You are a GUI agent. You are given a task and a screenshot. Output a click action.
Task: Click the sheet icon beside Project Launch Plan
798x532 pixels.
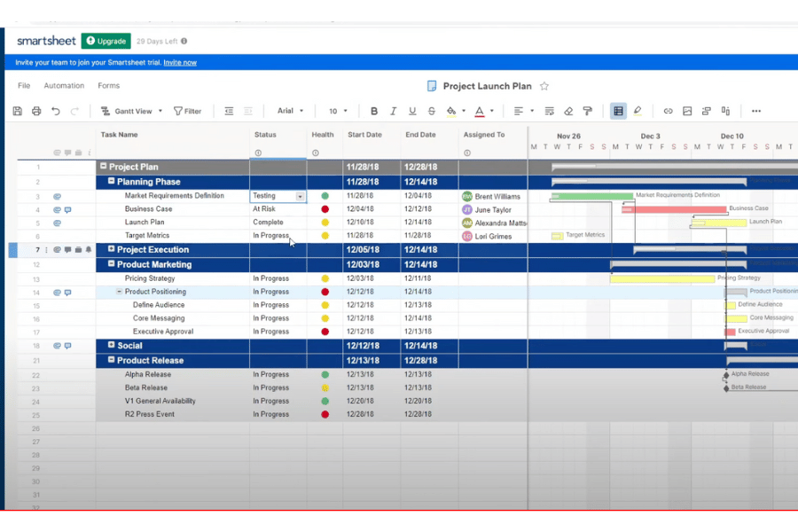click(x=432, y=86)
